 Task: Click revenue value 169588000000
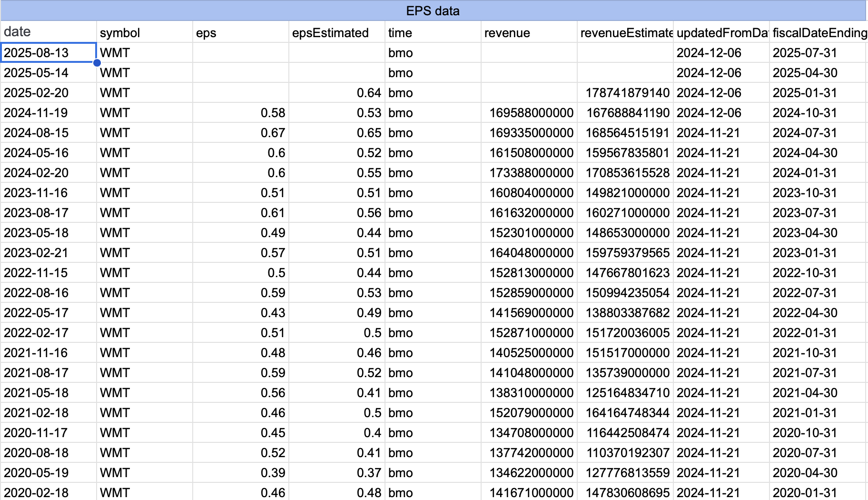[x=529, y=112]
